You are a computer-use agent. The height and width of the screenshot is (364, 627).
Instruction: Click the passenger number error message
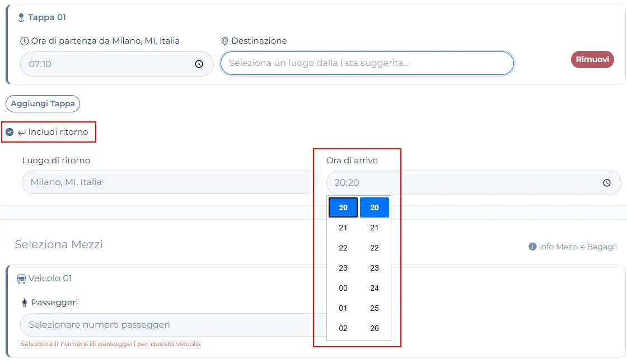pyautogui.click(x=111, y=344)
